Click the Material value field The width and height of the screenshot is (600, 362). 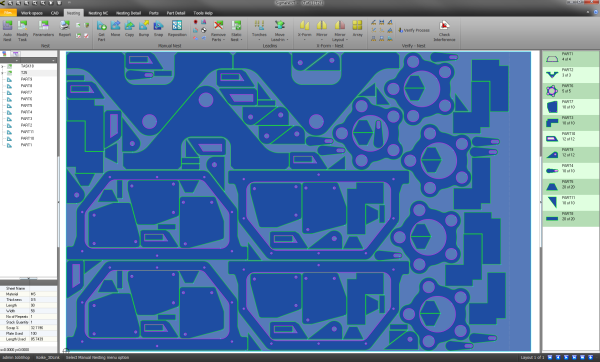click(x=43, y=294)
